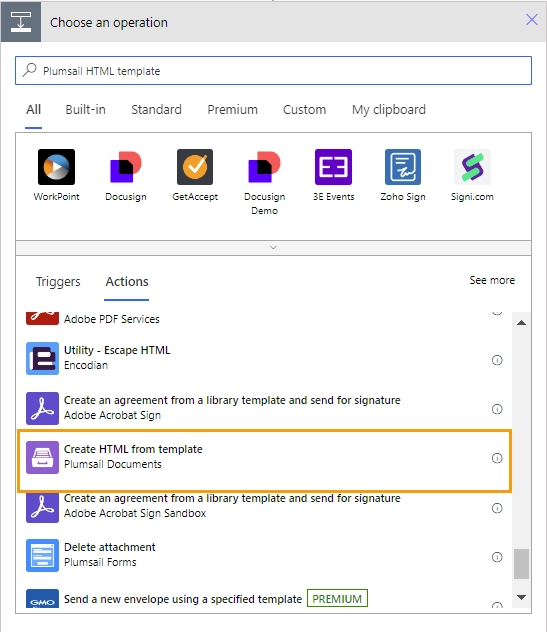Select the Zoho Sign connector icon
Image resolution: width=547 pixels, height=632 pixels.
point(403,167)
